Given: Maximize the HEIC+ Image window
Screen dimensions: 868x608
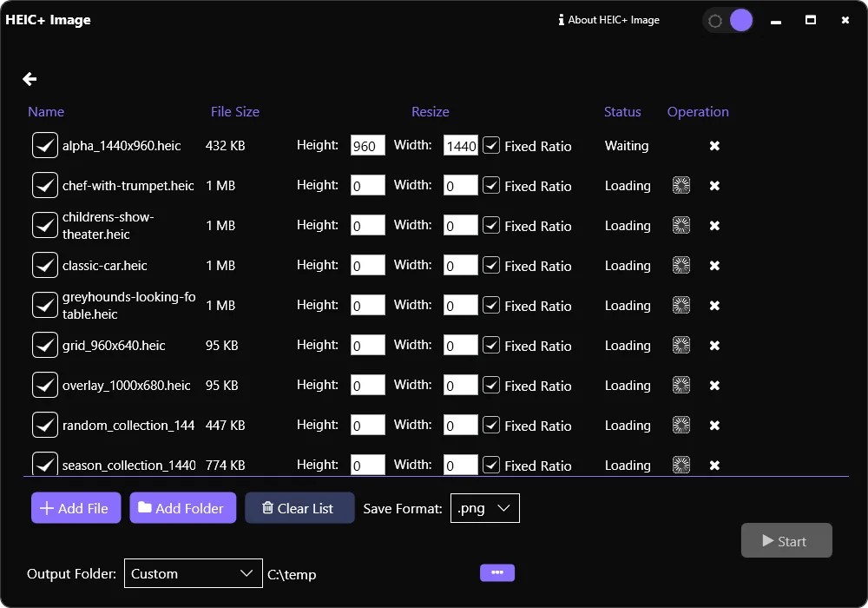Looking at the screenshot, I should pos(811,20).
